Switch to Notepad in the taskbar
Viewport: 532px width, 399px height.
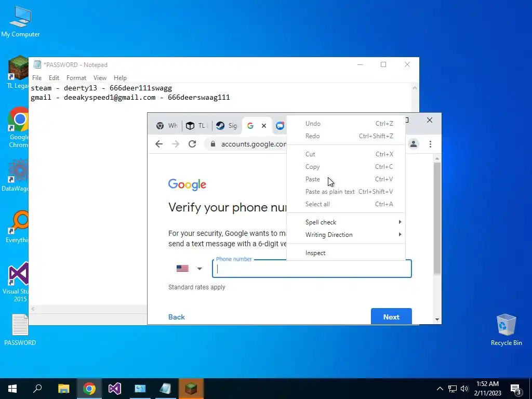[x=166, y=389]
